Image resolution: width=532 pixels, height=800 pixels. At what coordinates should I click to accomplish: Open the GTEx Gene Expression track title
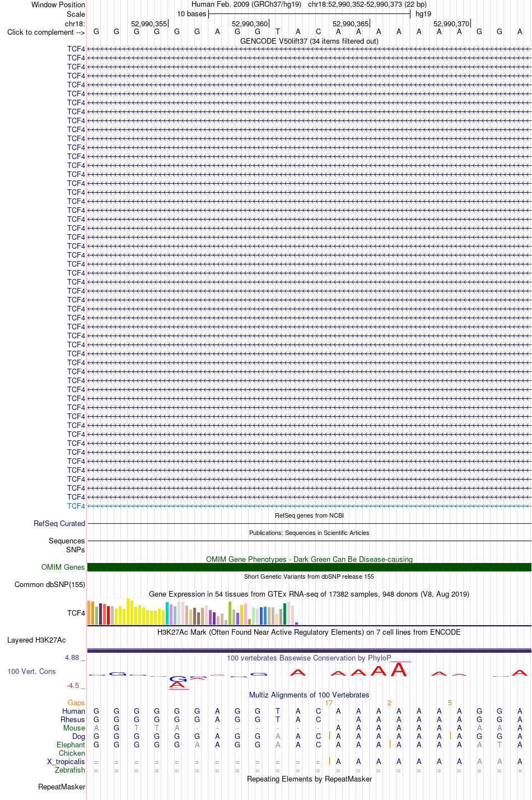pyautogui.click(x=309, y=594)
